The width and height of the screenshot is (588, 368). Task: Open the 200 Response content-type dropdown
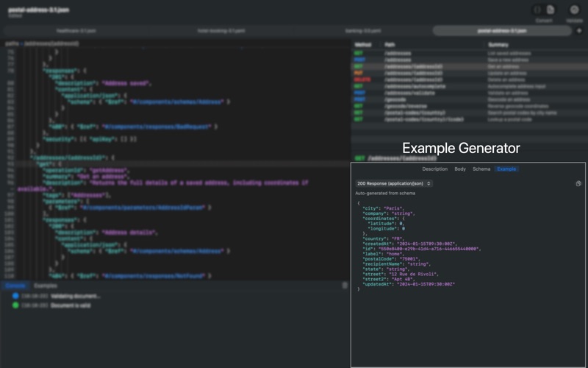pos(394,183)
